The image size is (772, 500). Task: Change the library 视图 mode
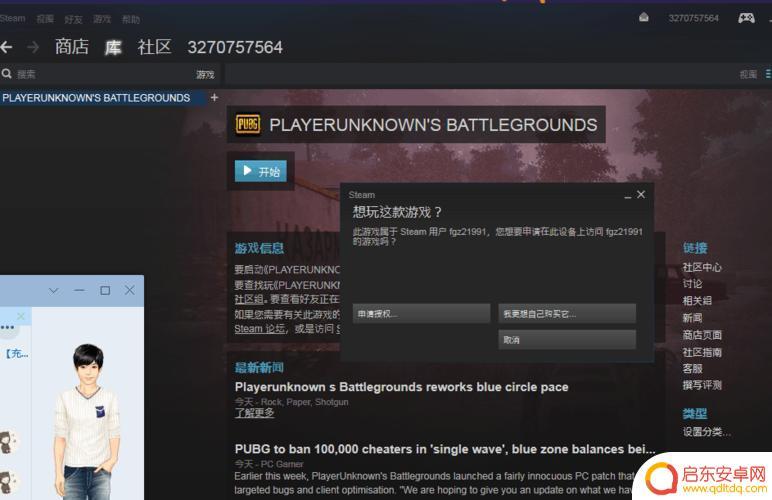point(748,74)
